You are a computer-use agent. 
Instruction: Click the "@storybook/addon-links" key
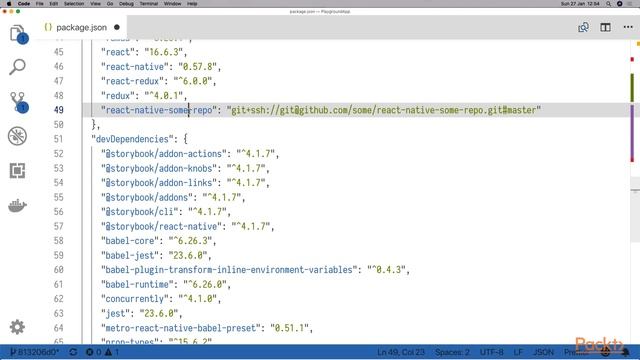[x=159, y=182]
